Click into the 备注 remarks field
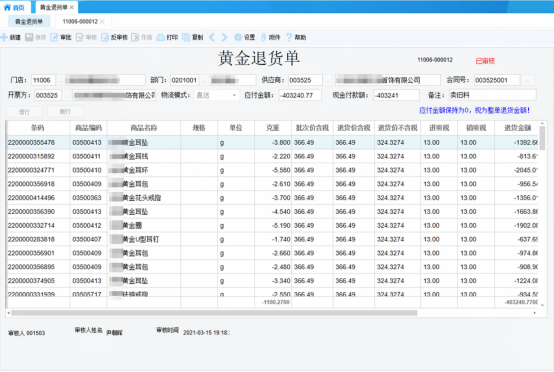The image size is (554, 372). pos(493,95)
